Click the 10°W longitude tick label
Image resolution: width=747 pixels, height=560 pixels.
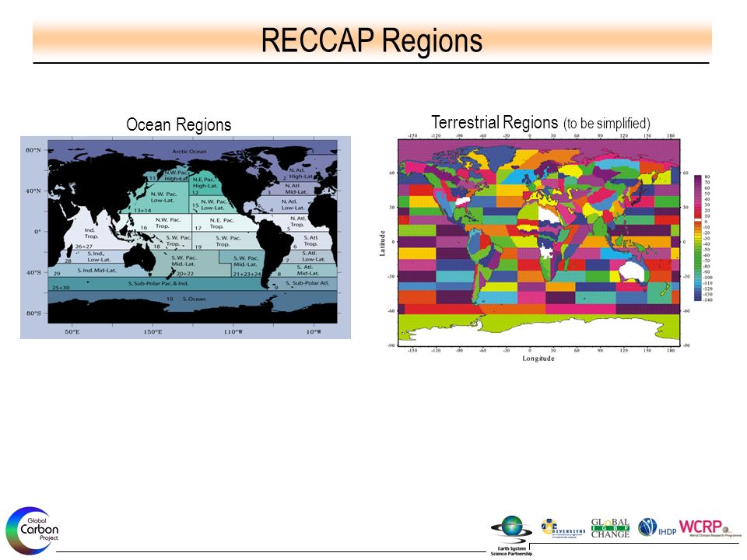coord(314,331)
